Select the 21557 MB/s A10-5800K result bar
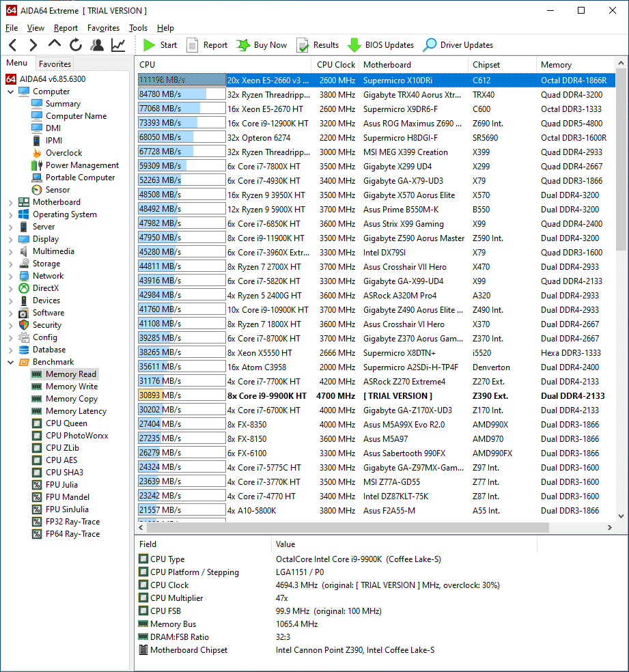The height and width of the screenshot is (672, 629). click(182, 510)
